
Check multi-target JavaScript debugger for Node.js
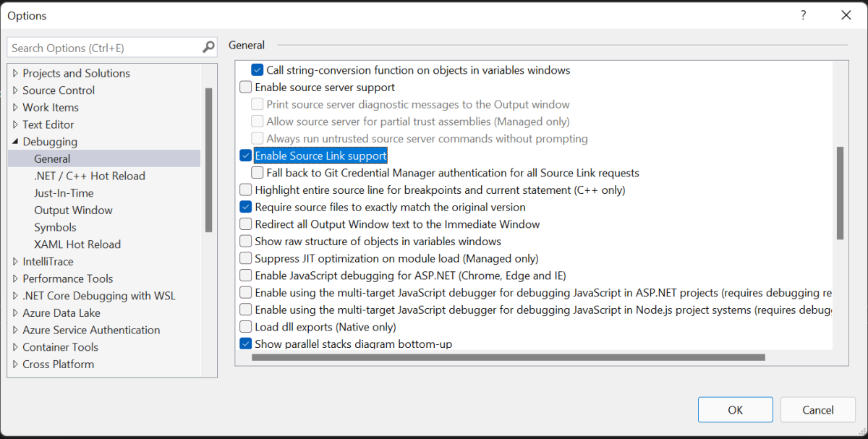coord(246,310)
